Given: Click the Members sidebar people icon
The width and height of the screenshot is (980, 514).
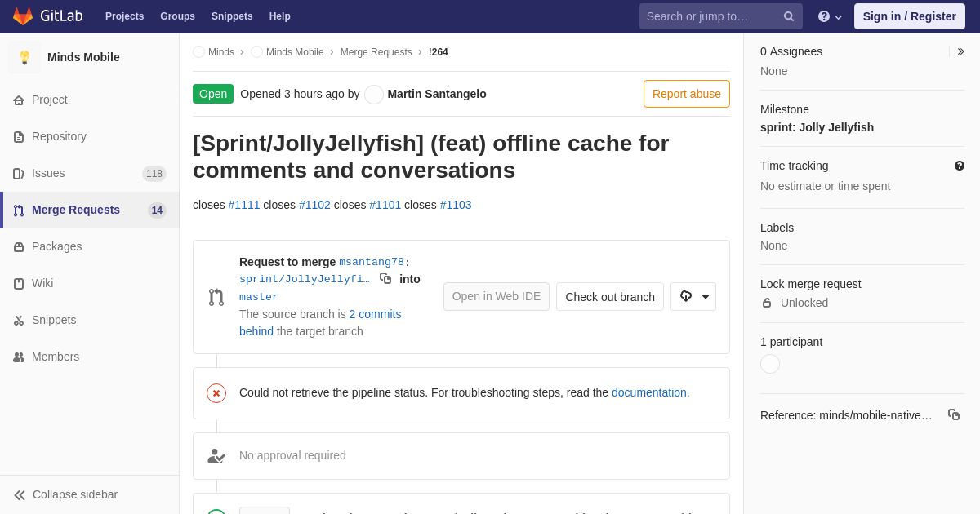Looking at the screenshot, I should (19, 357).
